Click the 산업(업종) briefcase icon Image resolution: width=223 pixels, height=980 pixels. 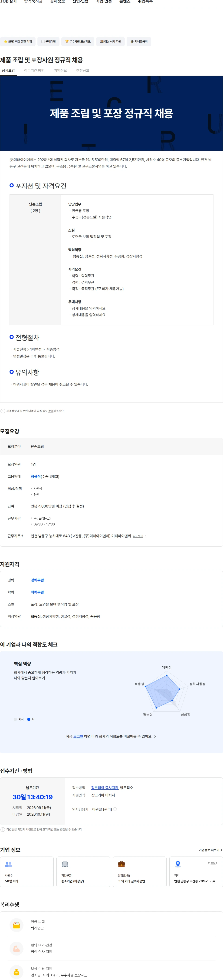click(121, 864)
